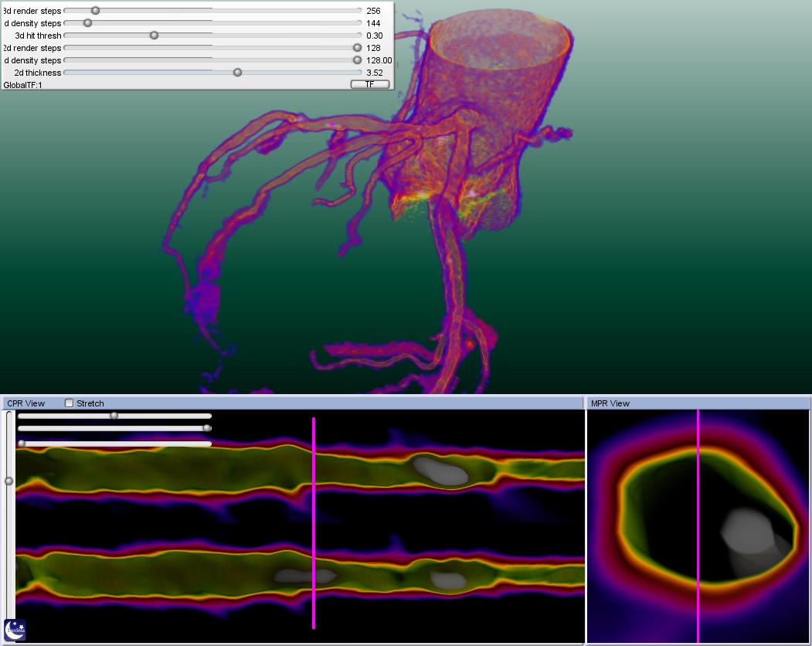This screenshot has width=812, height=646.
Task: Click the moon logo icon in CPR view
Action: (x=15, y=630)
